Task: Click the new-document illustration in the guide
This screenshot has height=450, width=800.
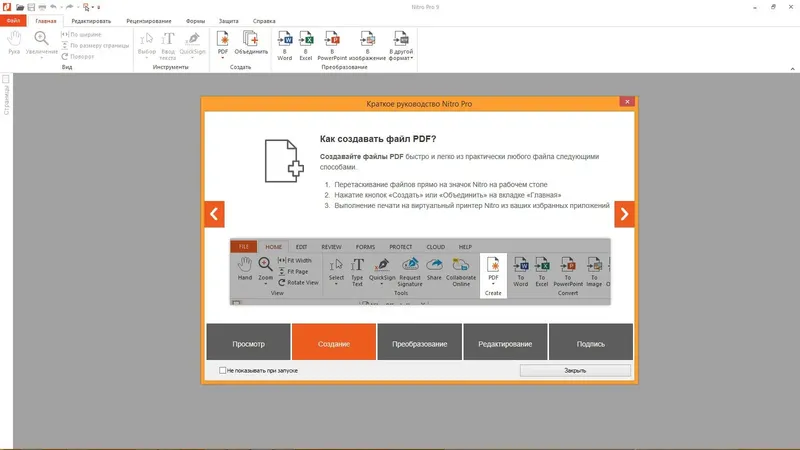Action: (284, 161)
